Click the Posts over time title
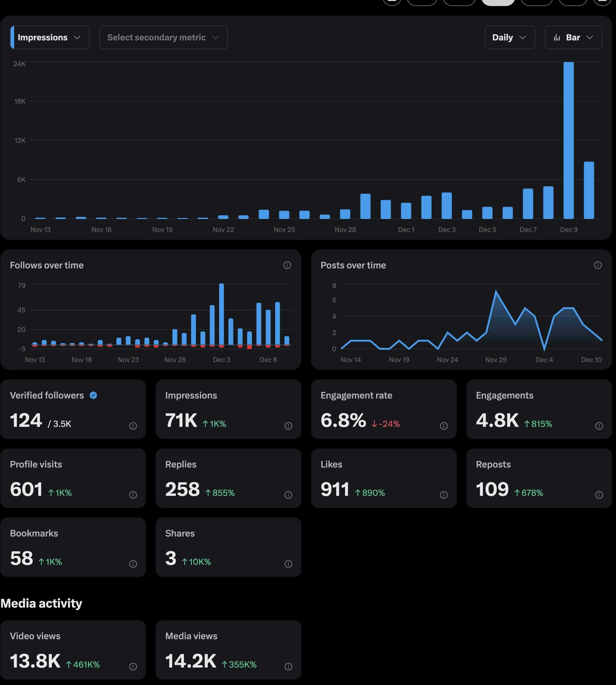The image size is (616, 685). pyautogui.click(x=353, y=265)
